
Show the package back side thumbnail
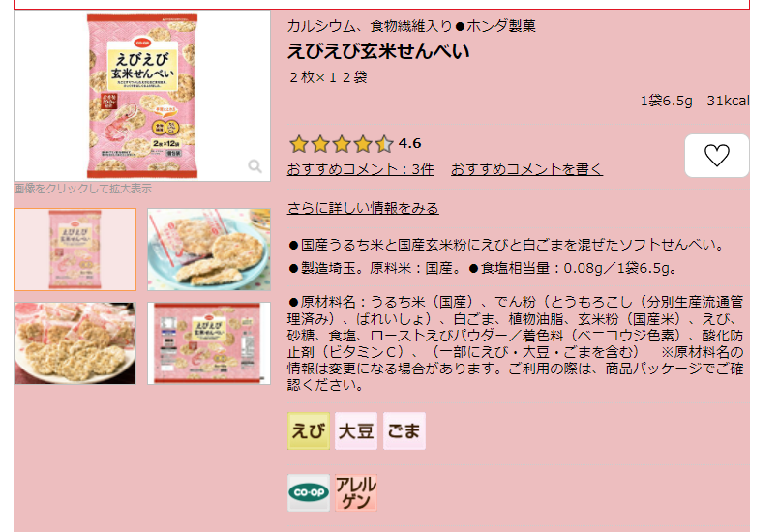pos(209,343)
